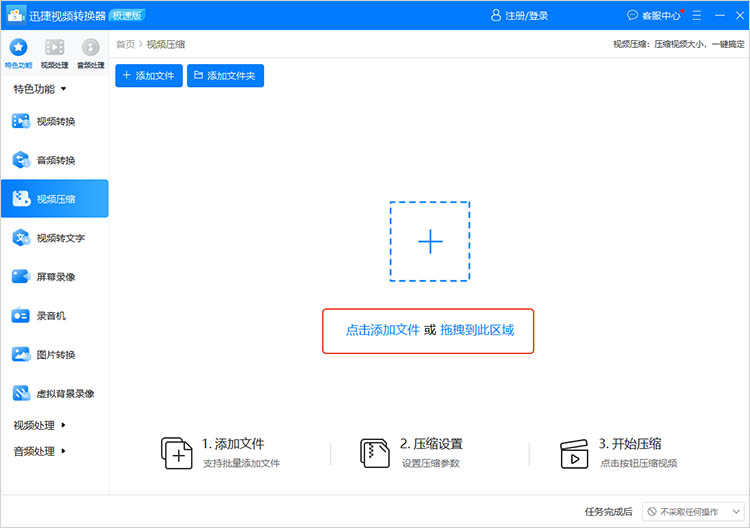This screenshot has width=750, height=528.
Task: Click the dashed plus drop area
Action: pyautogui.click(x=430, y=242)
